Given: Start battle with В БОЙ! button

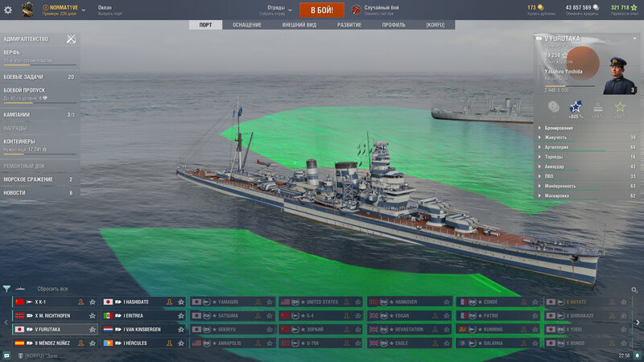Looking at the screenshot, I should point(321,10).
